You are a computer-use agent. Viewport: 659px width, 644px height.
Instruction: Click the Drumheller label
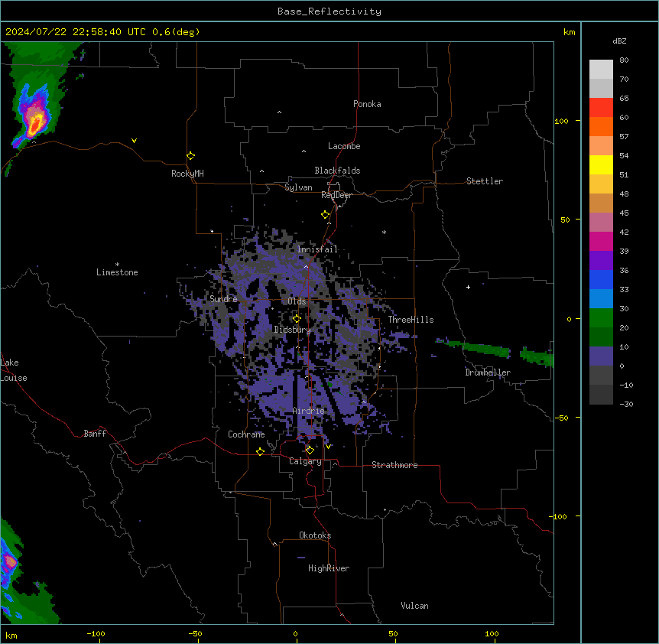[488, 372]
